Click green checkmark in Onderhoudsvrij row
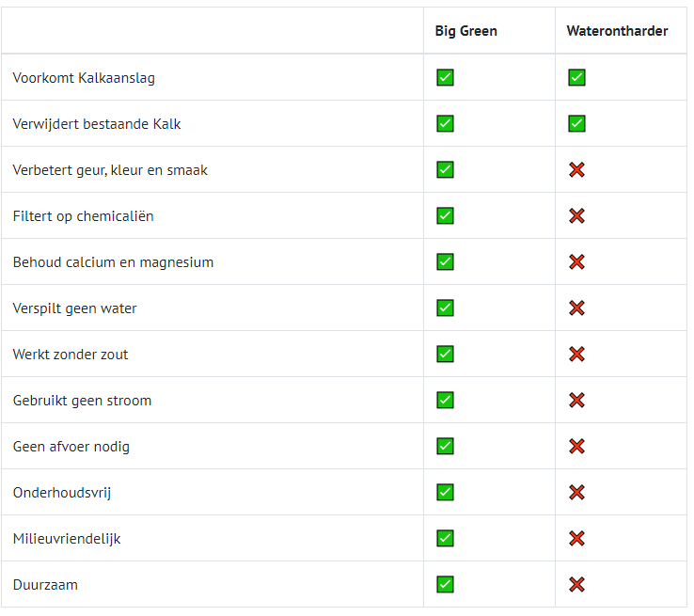 pyautogui.click(x=445, y=492)
